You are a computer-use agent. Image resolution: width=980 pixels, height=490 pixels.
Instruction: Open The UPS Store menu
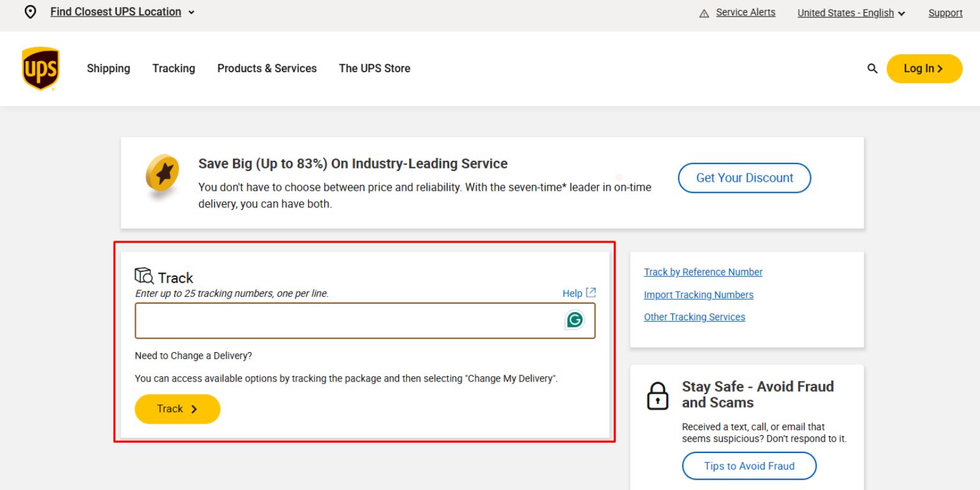pos(375,68)
